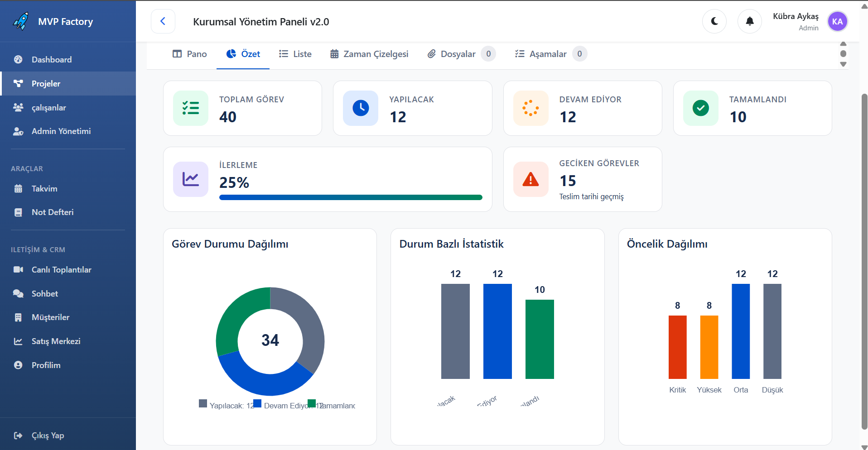Click Çıkış Yap to log out
The image size is (868, 450).
tap(47, 435)
